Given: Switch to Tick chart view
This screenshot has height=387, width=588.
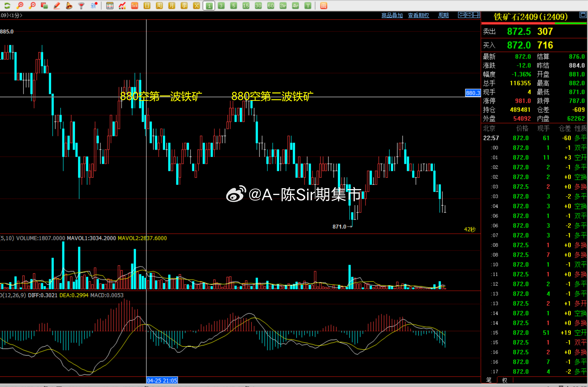Looking at the screenshot, I should pyautogui.click(x=135, y=5).
